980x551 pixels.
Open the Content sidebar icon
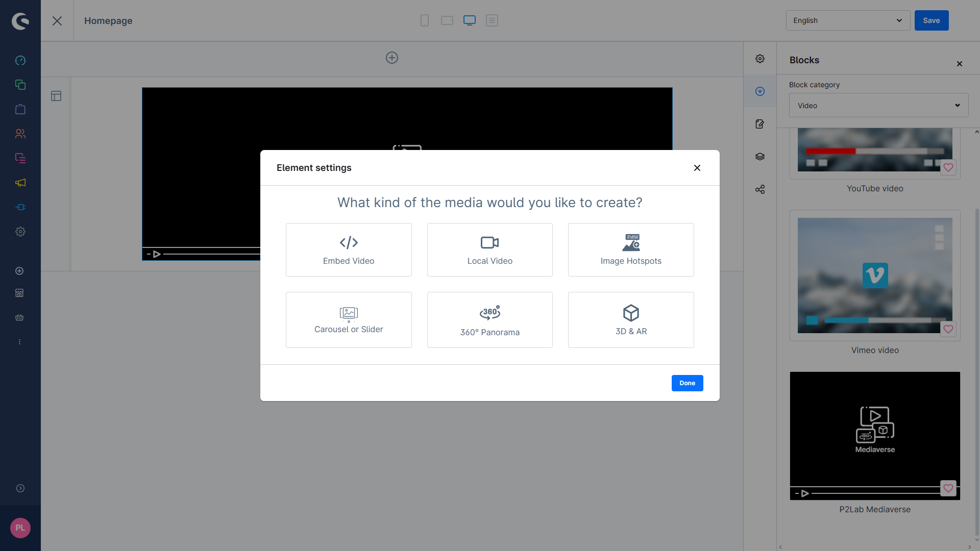(x=20, y=158)
